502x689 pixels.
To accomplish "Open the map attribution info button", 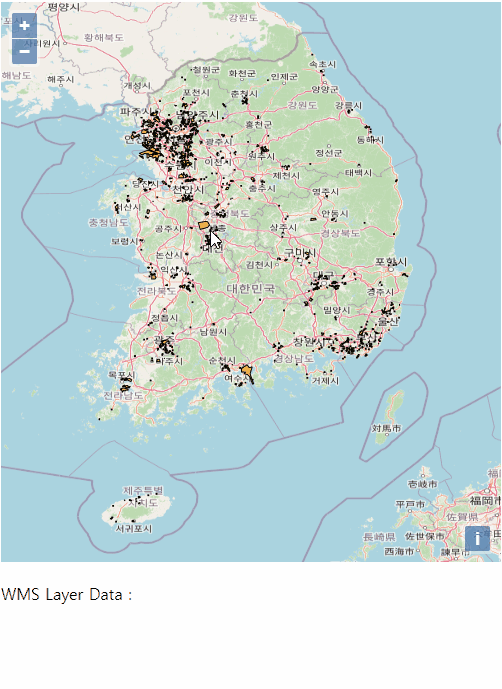I will click(477, 538).
